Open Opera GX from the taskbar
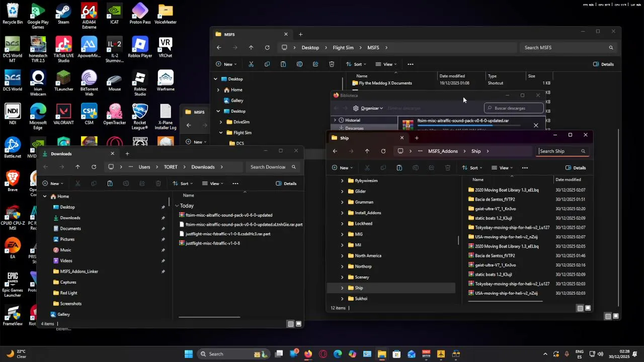 pyautogui.click(x=323, y=354)
